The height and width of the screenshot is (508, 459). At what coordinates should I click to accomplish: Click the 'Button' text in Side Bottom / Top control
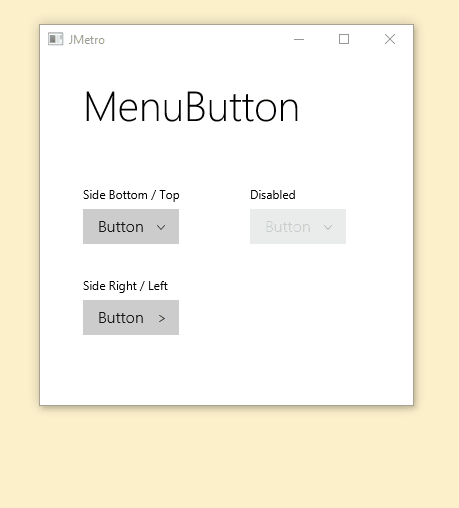(121, 227)
